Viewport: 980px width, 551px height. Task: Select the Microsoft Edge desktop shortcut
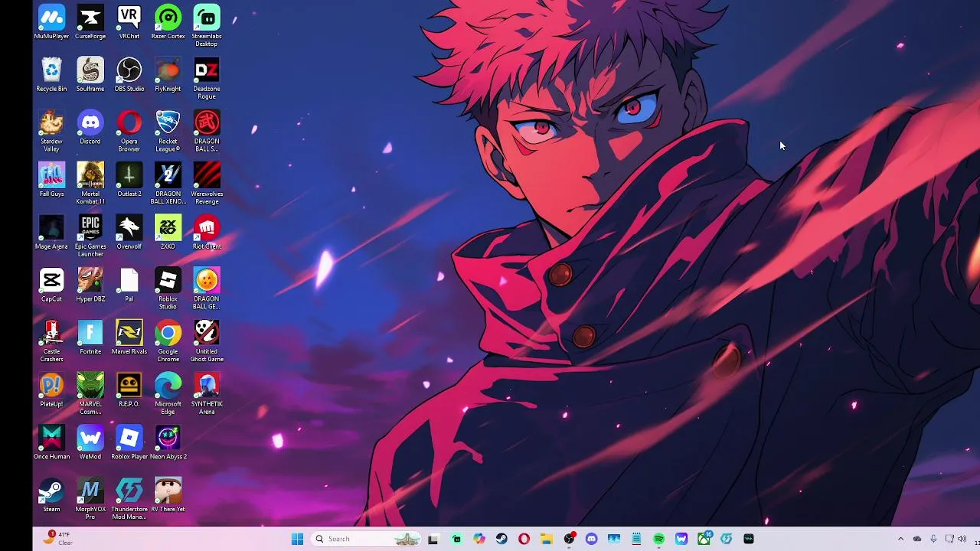click(x=168, y=395)
